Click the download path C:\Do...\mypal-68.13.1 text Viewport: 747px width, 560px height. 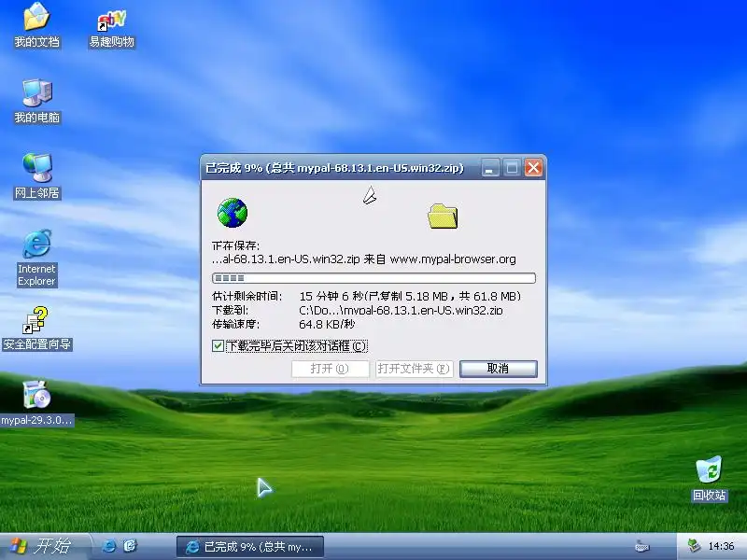(x=401, y=311)
